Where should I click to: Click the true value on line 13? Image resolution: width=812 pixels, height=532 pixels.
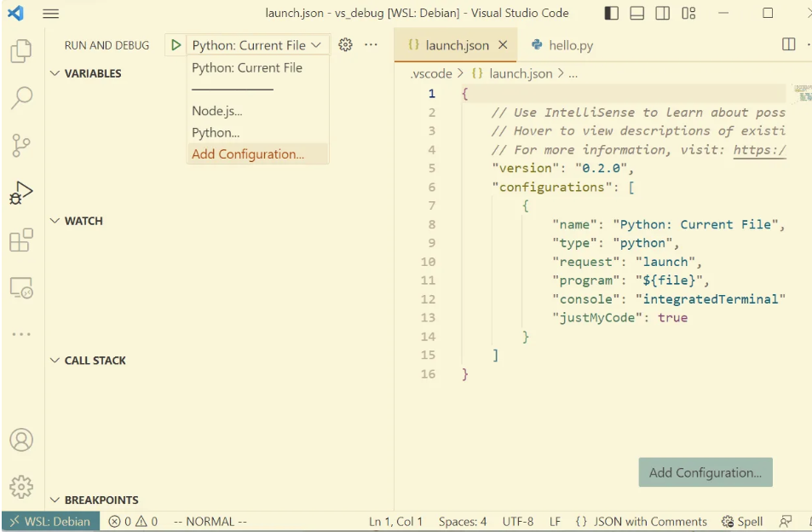pos(673,317)
